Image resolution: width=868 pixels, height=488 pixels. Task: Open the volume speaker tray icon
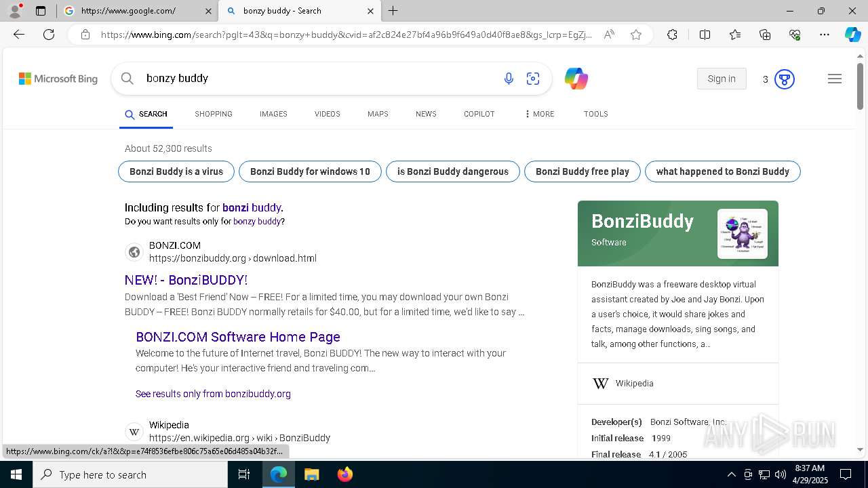[x=780, y=474]
